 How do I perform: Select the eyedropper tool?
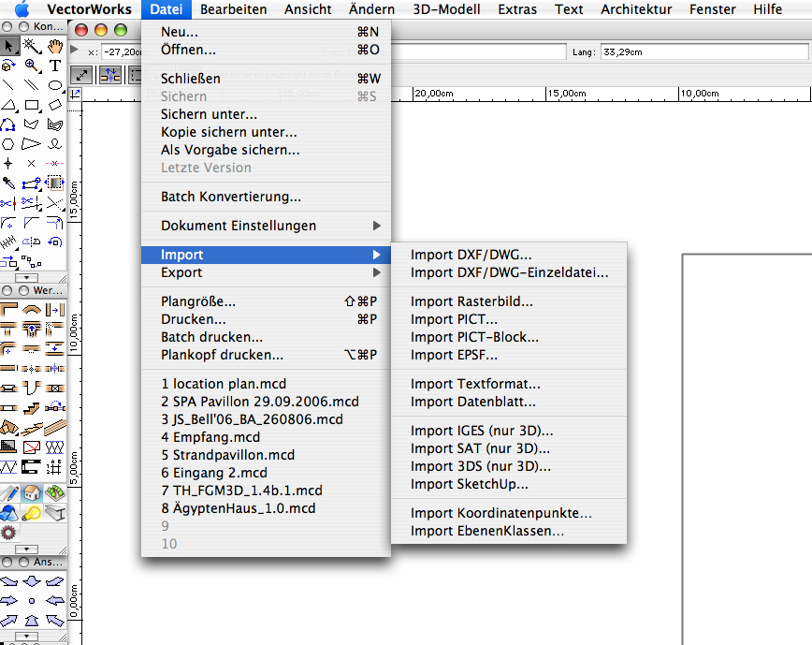click(x=8, y=183)
